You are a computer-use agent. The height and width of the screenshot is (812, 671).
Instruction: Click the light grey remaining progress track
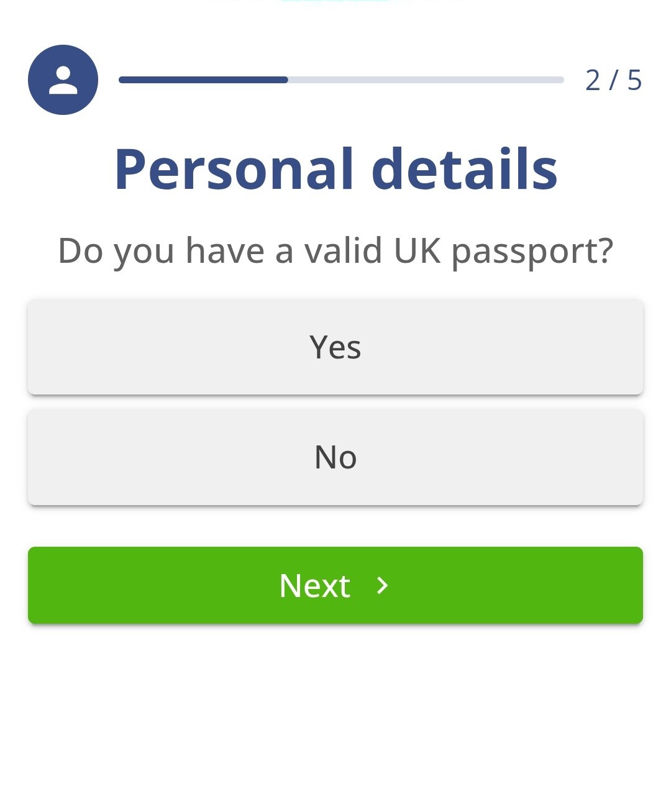pos(426,80)
